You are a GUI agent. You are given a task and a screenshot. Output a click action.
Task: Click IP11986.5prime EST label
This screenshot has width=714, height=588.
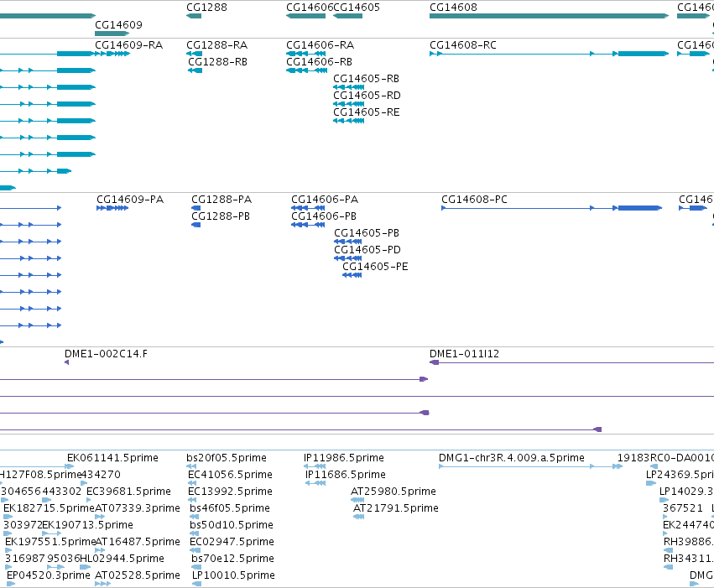[344, 457]
